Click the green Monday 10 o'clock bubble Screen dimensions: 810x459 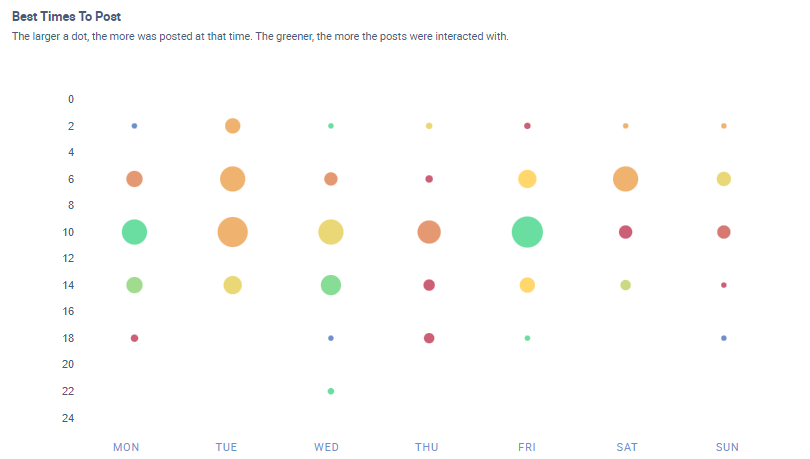(x=134, y=232)
